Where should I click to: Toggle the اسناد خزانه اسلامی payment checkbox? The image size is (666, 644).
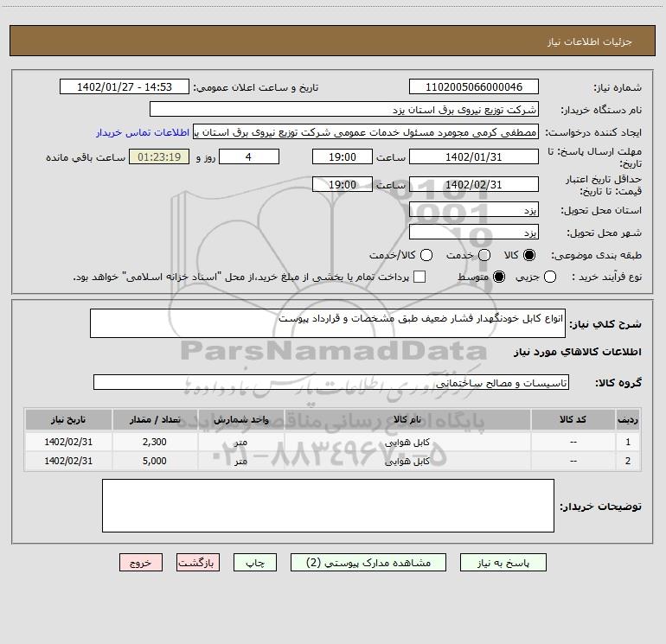(419, 277)
